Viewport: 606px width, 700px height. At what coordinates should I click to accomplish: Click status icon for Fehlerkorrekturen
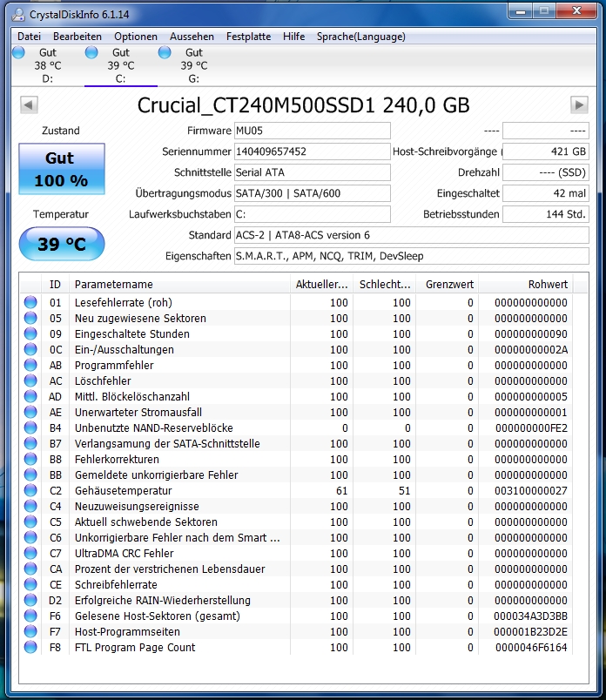(30, 459)
